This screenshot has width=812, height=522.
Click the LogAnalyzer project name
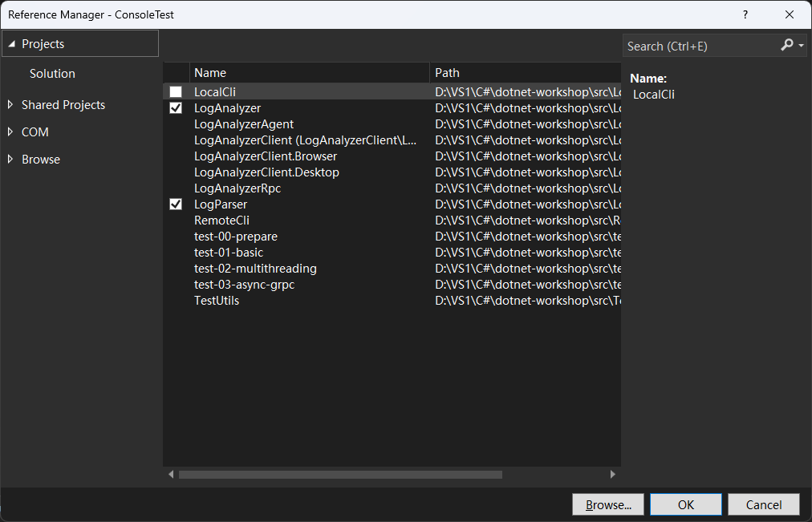[227, 108]
